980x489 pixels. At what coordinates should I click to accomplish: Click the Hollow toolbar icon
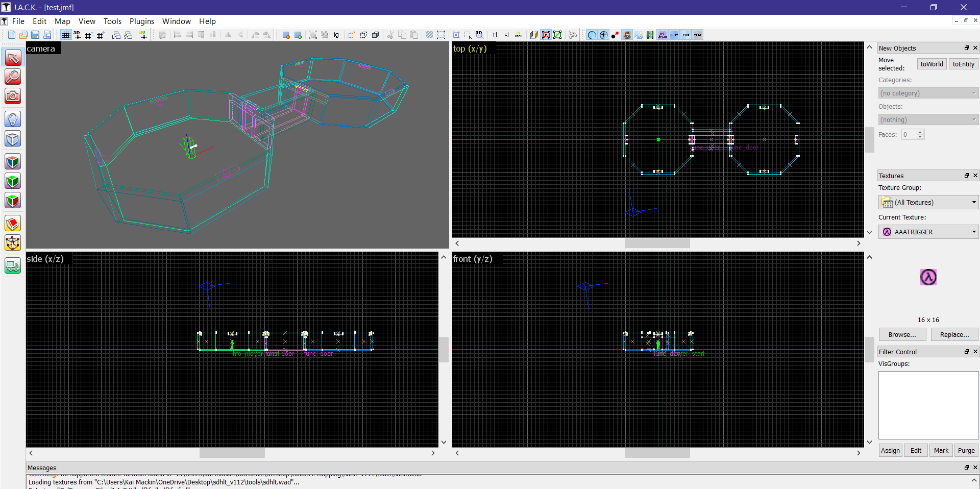[363, 35]
